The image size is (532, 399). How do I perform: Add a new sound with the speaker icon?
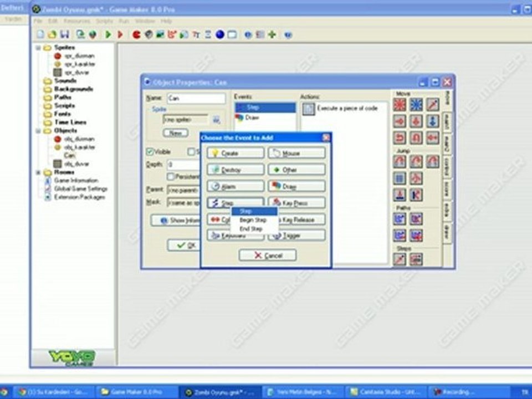[x=149, y=34]
